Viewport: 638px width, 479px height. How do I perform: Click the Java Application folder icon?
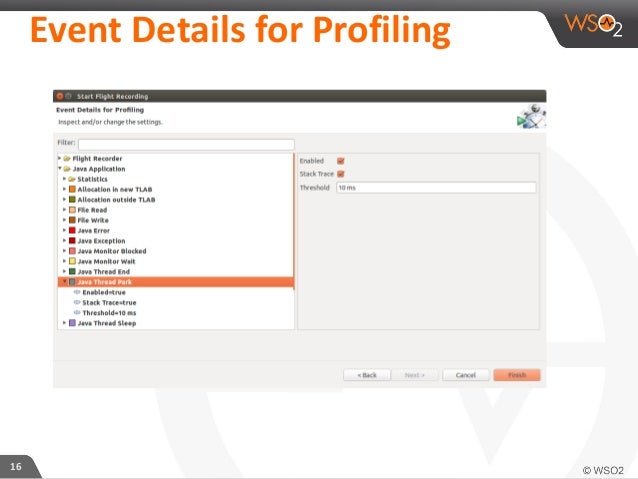click(67, 168)
